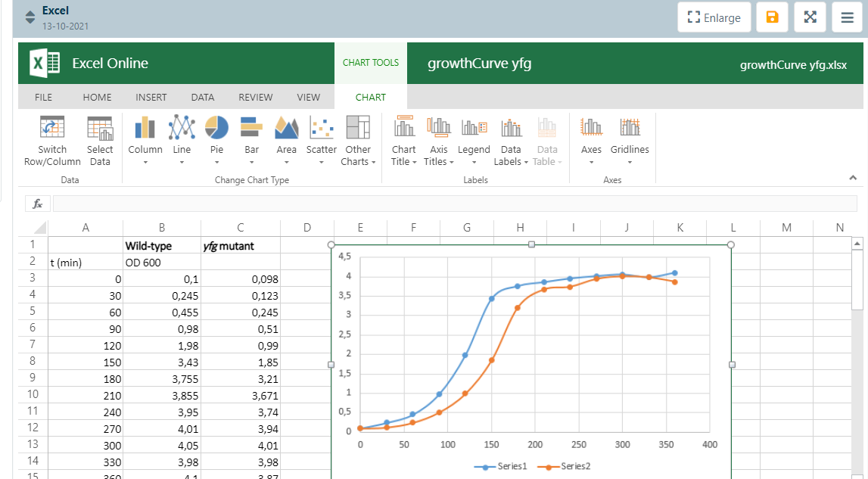This screenshot has width=868, height=479.
Task: Select cell B3 containing 0,1
Action: (162, 279)
